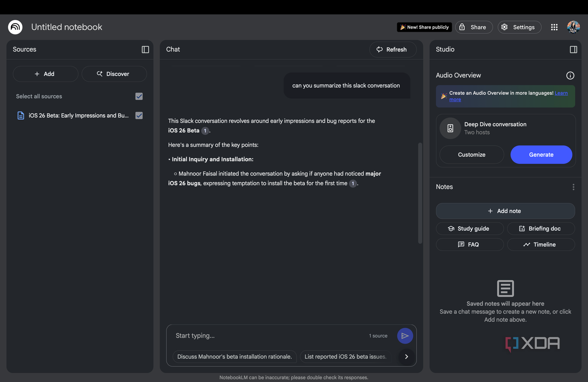Click Add note button

tap(505, 211)
